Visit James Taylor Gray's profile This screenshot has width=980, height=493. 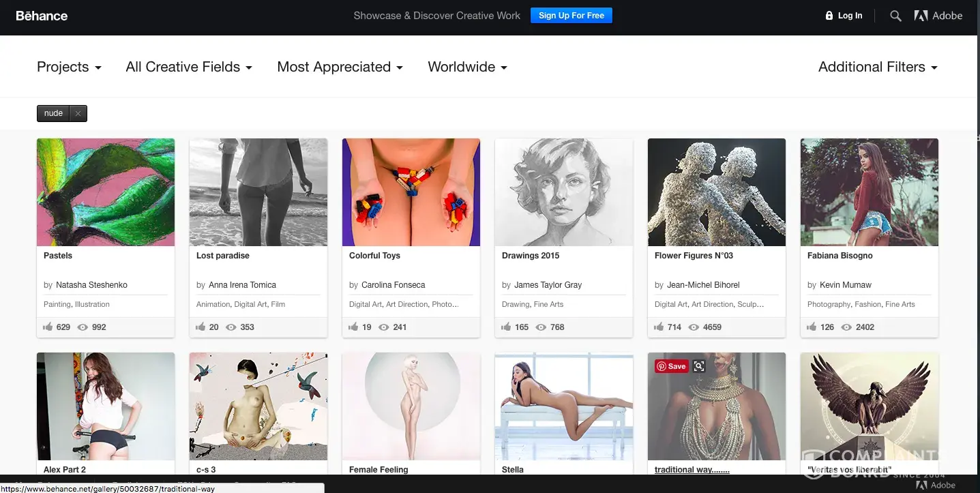coord(548,285)
